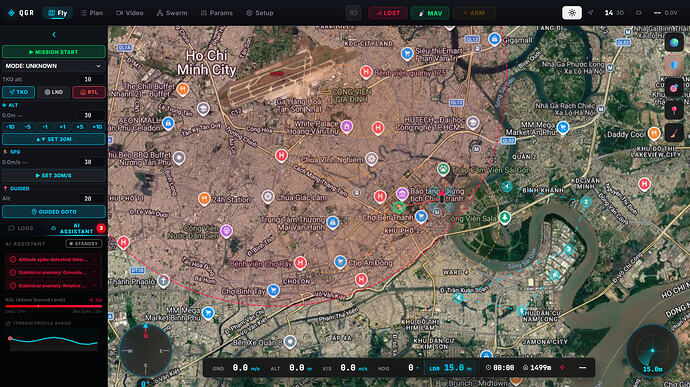Click the globe map-type icon

(674, 43)
